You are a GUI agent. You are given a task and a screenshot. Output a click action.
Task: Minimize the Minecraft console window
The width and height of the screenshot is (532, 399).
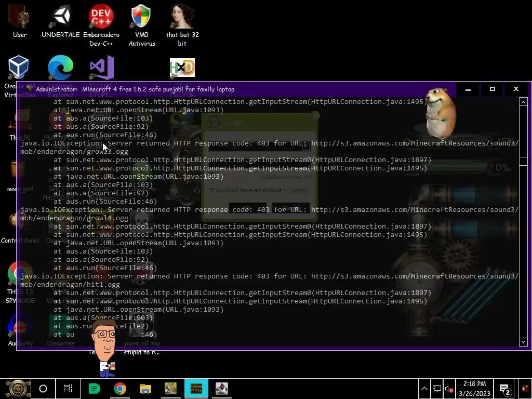click(468, 89)
